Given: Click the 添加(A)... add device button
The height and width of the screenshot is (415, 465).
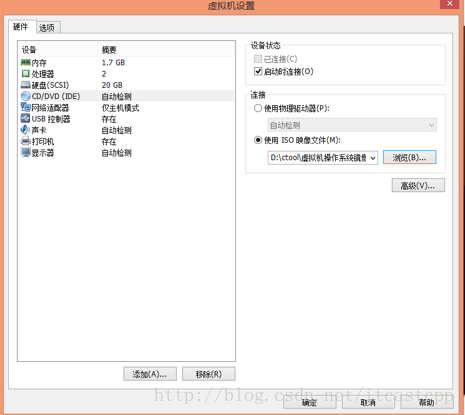Looking at the screenshot, I should click(150, 374).
